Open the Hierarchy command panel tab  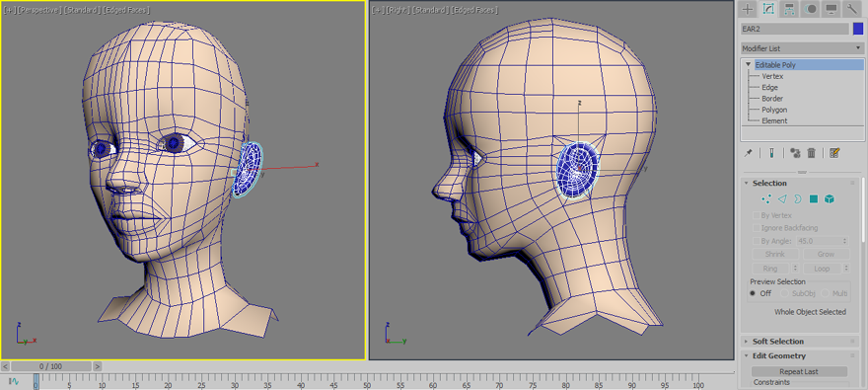(789, 9)
